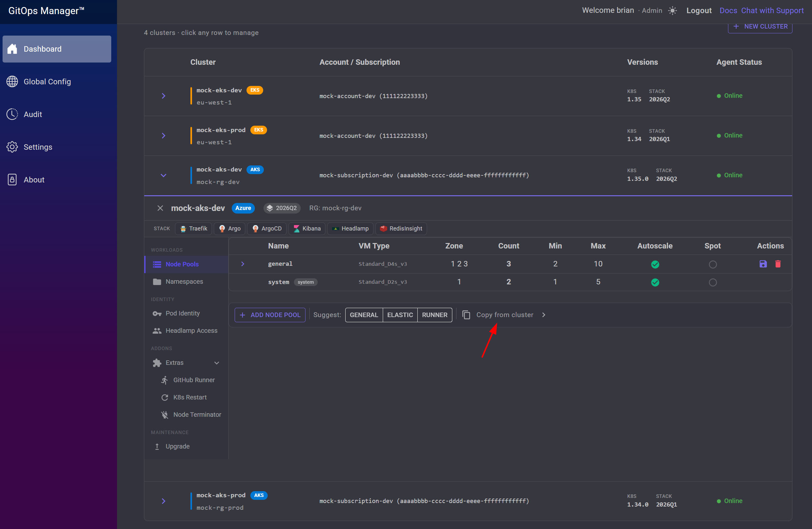Toggle Spot for the general node pool
Image resolution: width=812 pixels, height=529 pixels.
tap(713, 264)
